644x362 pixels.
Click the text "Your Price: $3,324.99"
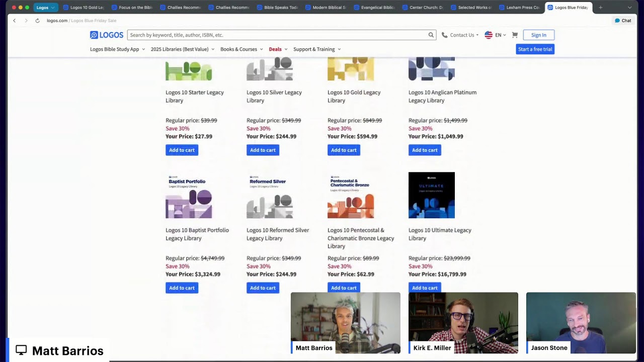tap(193, 274)
